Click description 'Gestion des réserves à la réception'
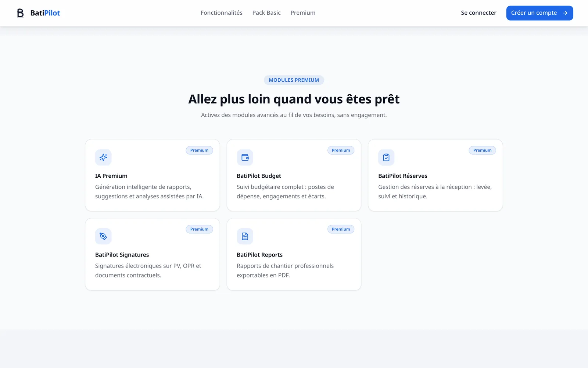 pyautogui.click(x=435, y=192)
